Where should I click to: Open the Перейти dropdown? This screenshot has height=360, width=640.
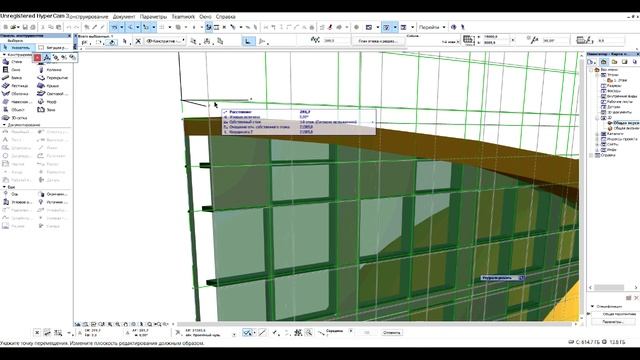[432, 27]
